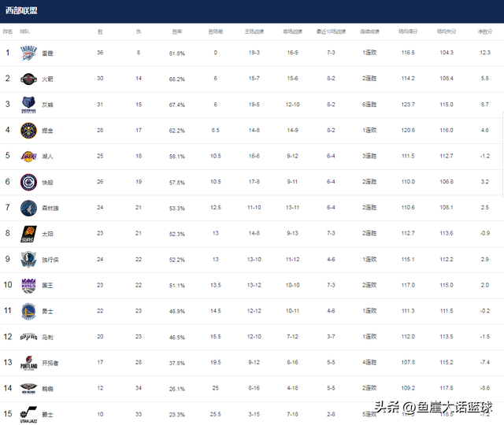504x425 pixels.
Task: Click the 117.8 points allowed cell
Action: (x=447, y=388)
